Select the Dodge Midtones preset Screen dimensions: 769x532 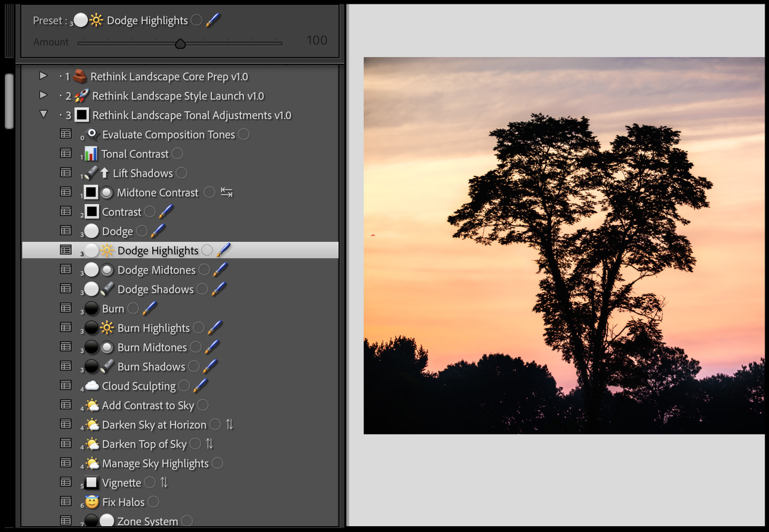156,270
